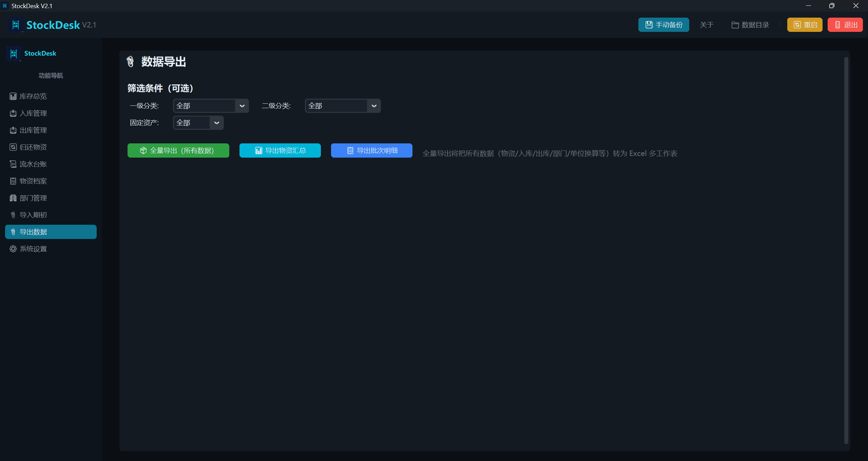Expand the 一级分类 dropdown arrow
The height and width of the screenshot is (461, 868).
click(242, 106)
